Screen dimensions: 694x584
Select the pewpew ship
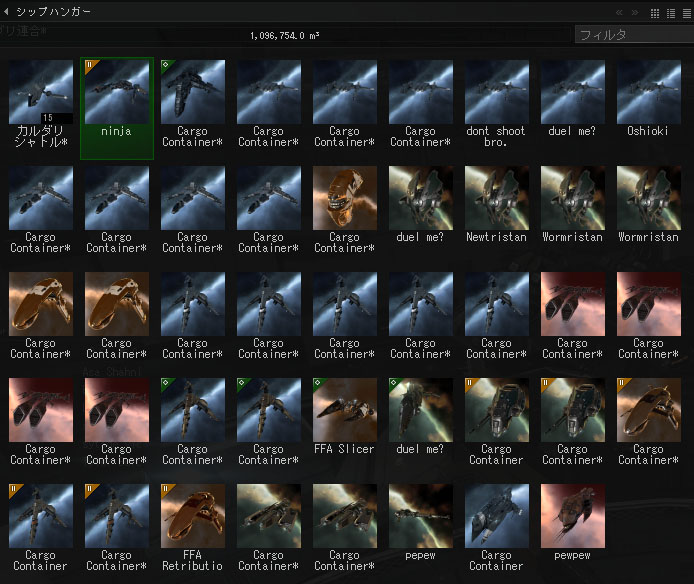click(573, 523)
